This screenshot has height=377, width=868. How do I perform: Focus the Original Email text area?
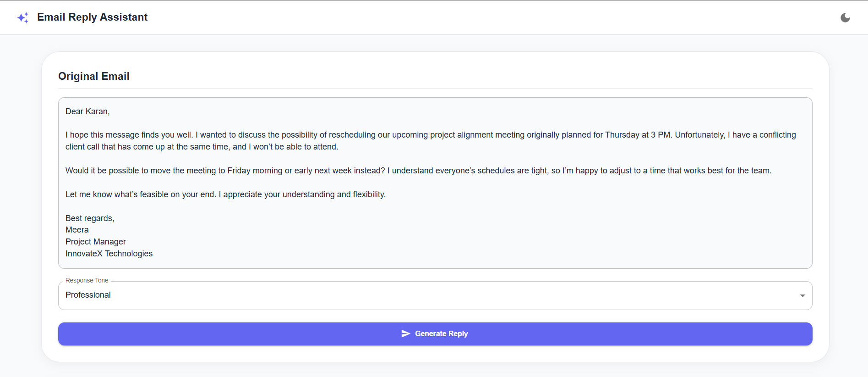pyautogui.click(x=435, y=206)
